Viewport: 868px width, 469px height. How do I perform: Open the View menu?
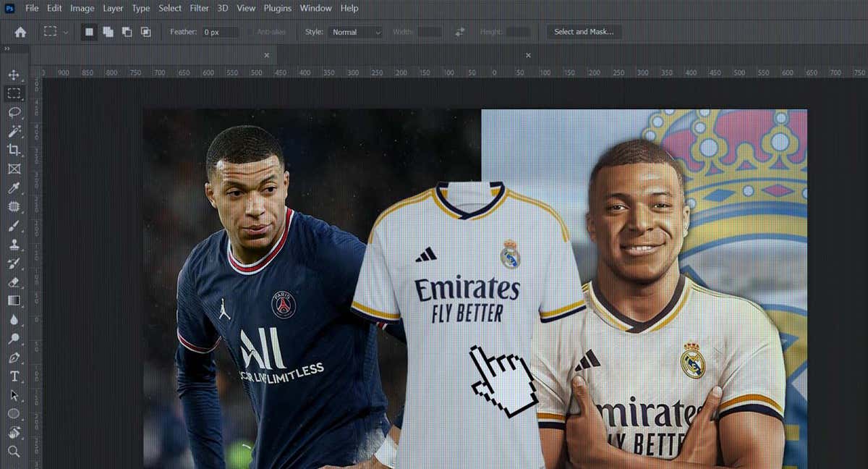click(246, 8)
